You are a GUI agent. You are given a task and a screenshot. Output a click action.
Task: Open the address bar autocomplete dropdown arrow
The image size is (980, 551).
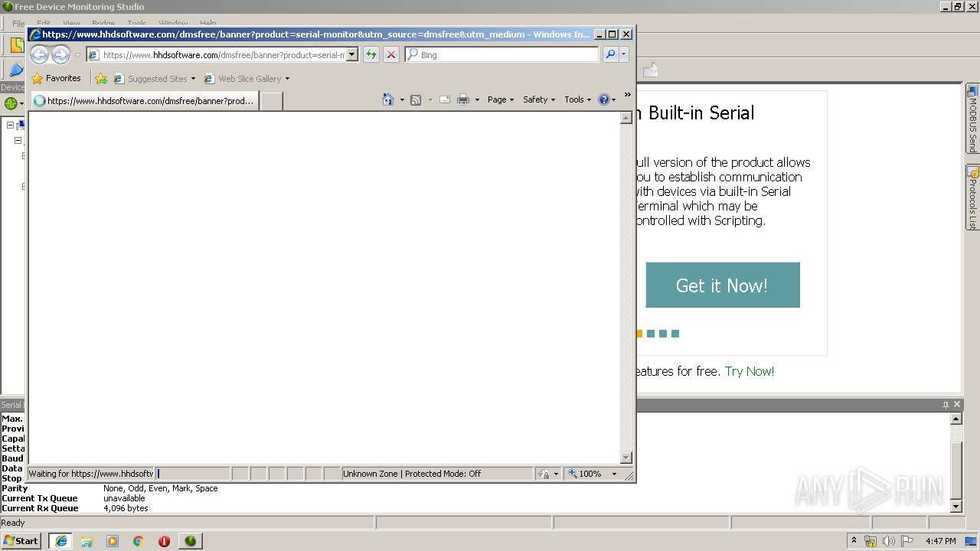(x=352, y=55)
